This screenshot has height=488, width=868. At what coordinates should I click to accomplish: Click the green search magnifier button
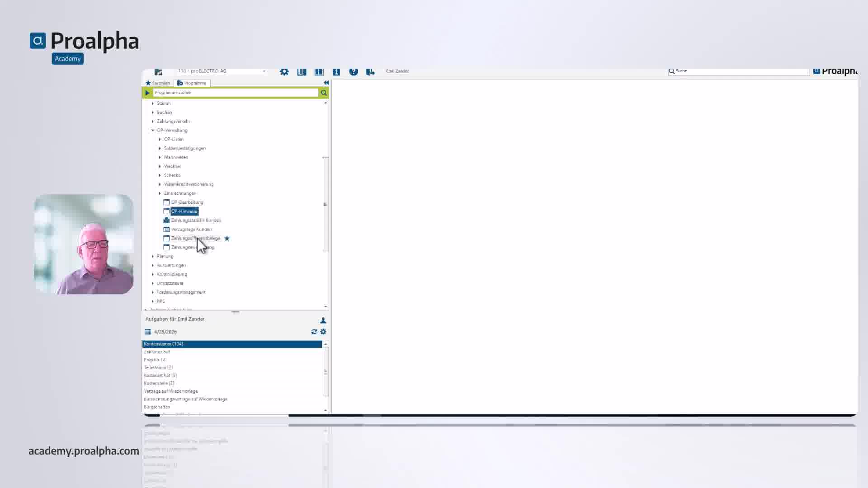(324, 93)
